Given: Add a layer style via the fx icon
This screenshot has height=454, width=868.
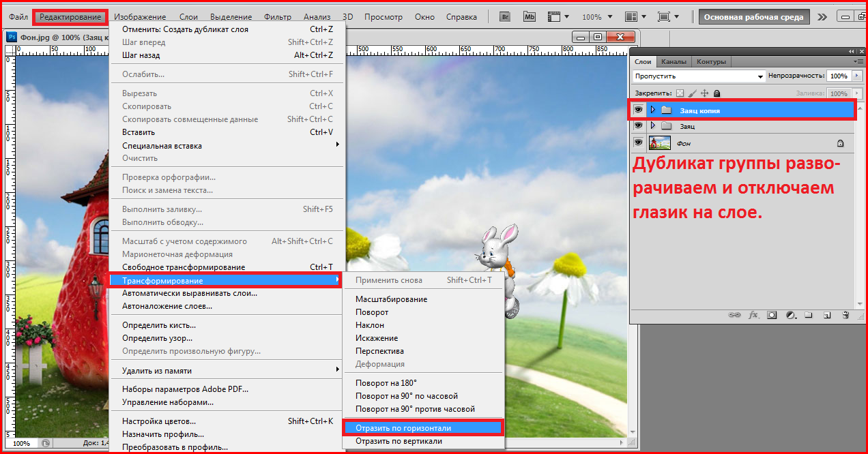Looking at the screenshot, I should pos(753,316).
